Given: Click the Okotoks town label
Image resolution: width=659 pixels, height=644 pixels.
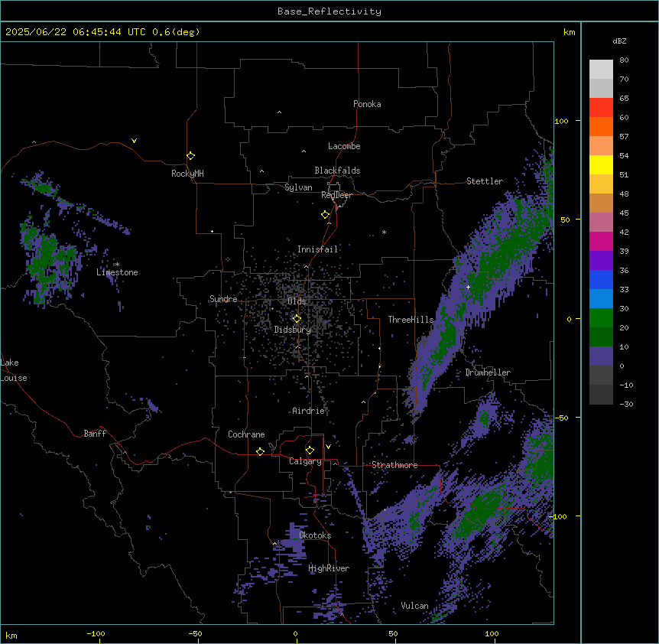Looking at the screenshot, I should click(315, 535).
